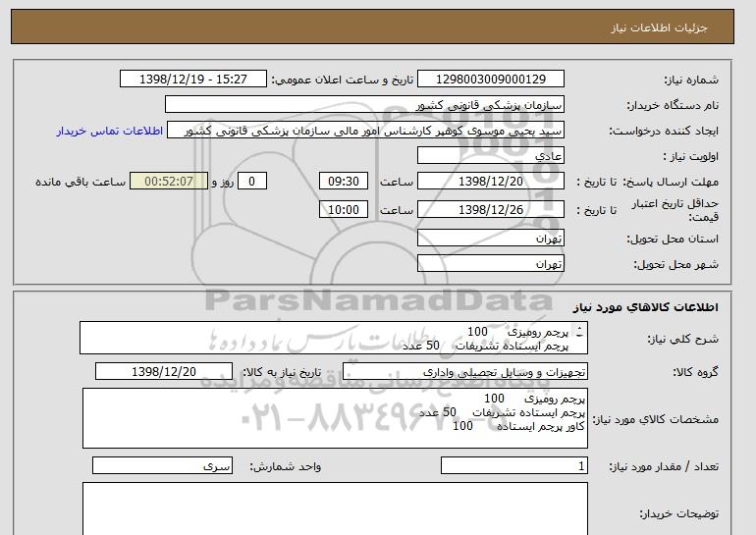This screenshot has height=535, width=756.
Task: Click the goods need date 1398/12/20 field
Action: click(164, 372)
